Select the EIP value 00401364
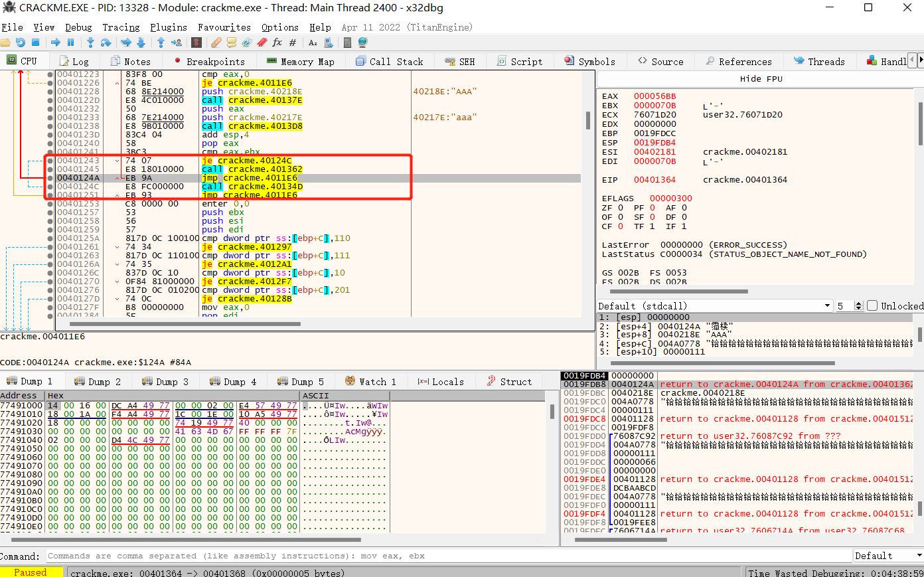 coord(654,180)
